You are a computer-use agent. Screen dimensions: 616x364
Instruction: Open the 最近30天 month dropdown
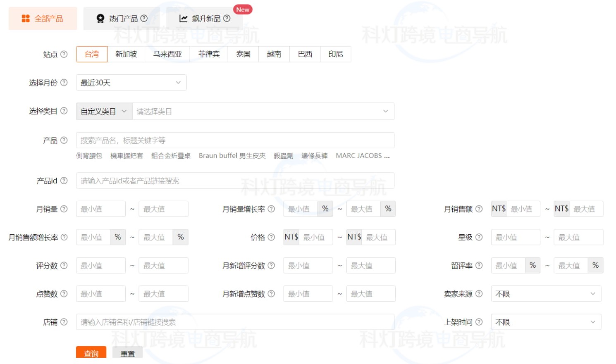point(131,82)
